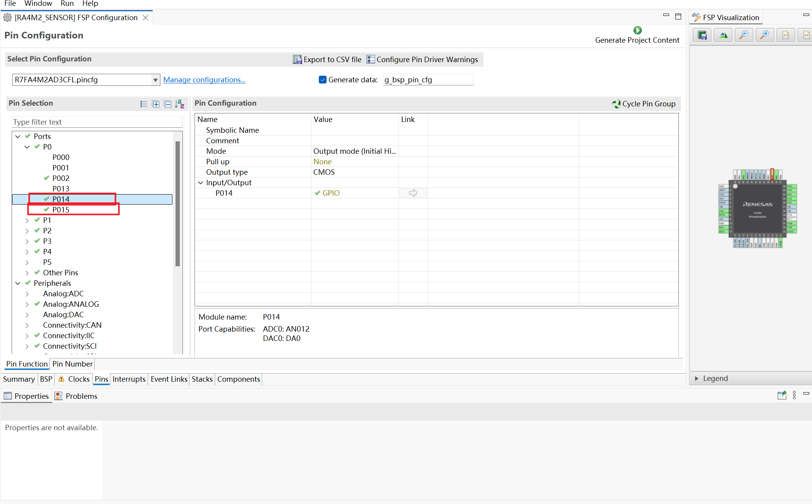Collapse the Ports tree node
Viewport: 812px width, 504px height.
pos(18,136)
